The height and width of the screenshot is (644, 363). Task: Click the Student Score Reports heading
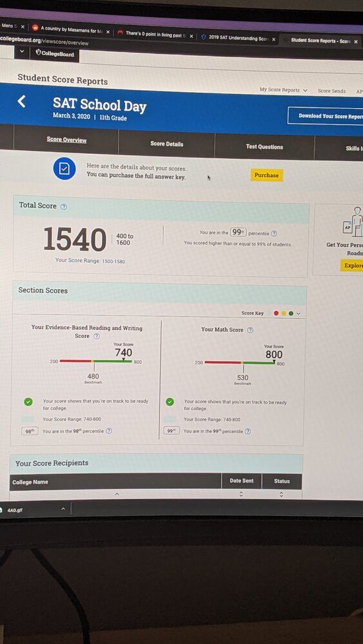pos(63,79)
